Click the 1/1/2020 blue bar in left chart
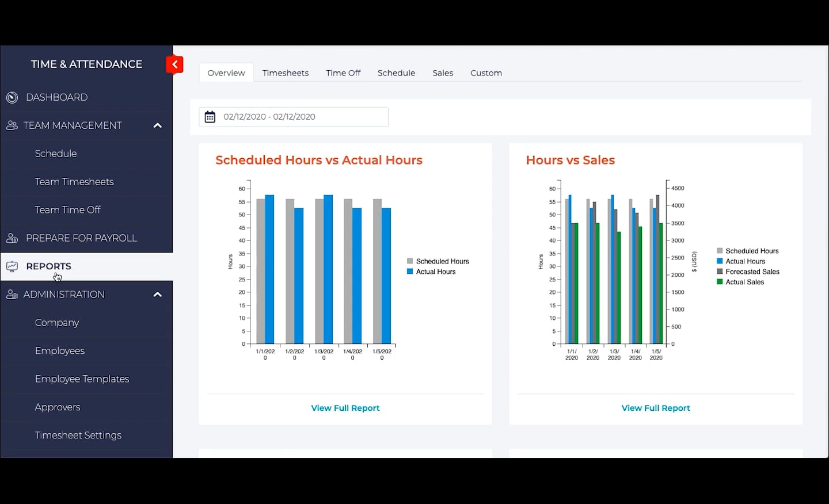 coord(269,269)
